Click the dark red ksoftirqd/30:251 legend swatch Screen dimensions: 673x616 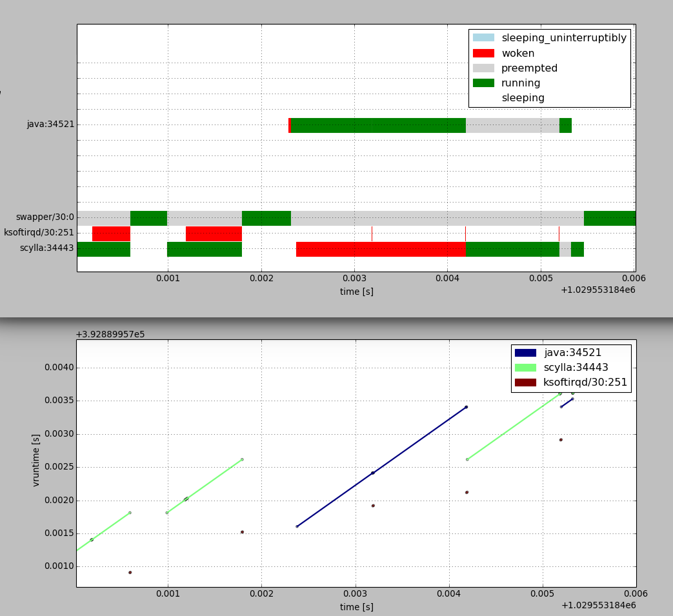tap(525, 383)
